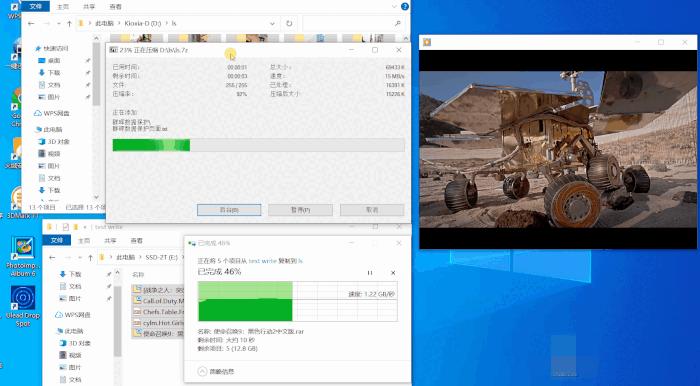The width and height of the screenshot is (700, 386).
Task: Click search magnifier in Kioxia-D window
Action: pyautogui.click(x=398, y=23)
